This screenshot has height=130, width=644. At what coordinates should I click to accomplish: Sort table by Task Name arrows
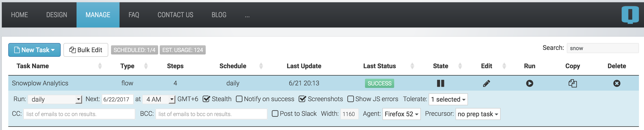[x=100, y=66]
